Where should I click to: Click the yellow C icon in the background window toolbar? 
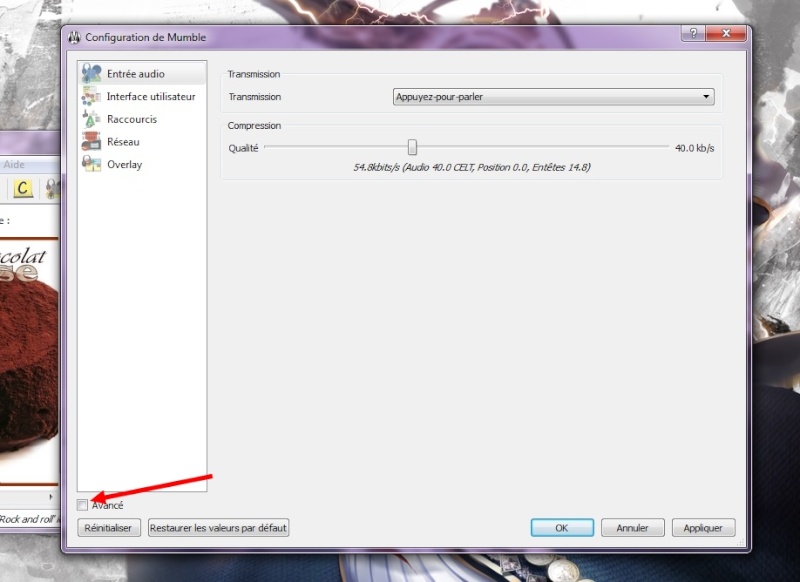[x=22, y=189]
